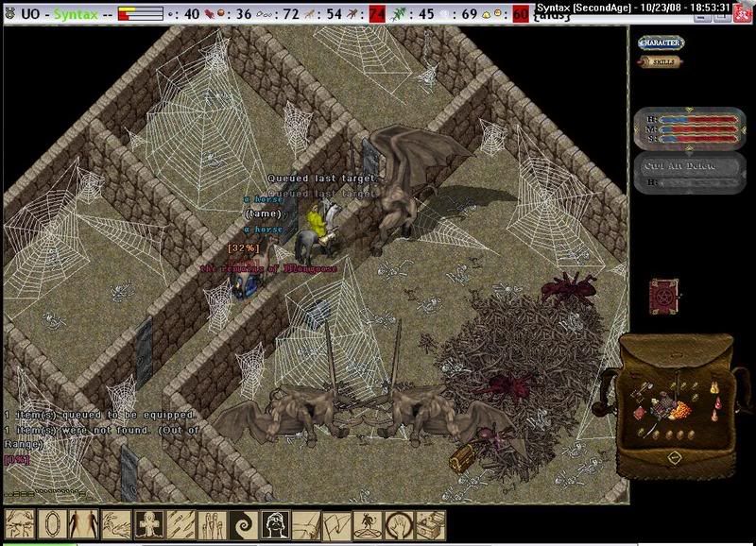Screen dimensions: 756x546
Task: Click the first spell icon in the macro bar
Action: pyautogui.click(x=20, y=525)
